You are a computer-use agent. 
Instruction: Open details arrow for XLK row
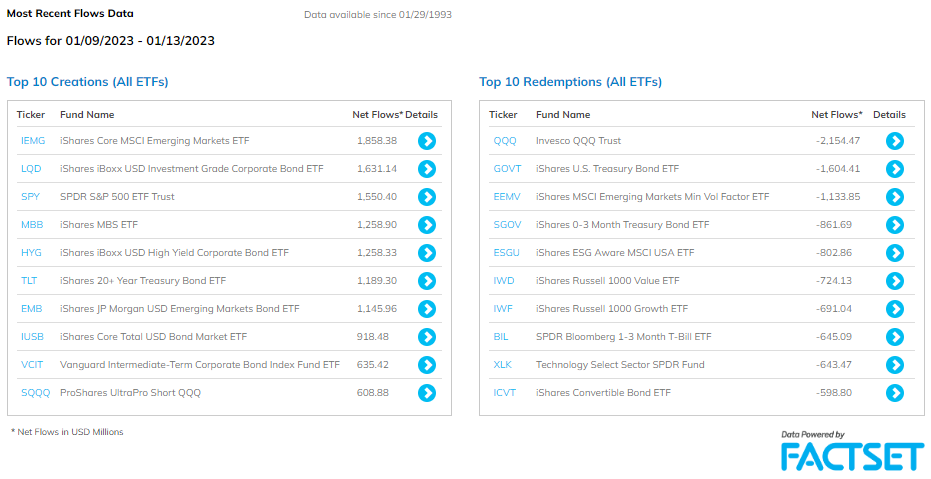[895, 364]
